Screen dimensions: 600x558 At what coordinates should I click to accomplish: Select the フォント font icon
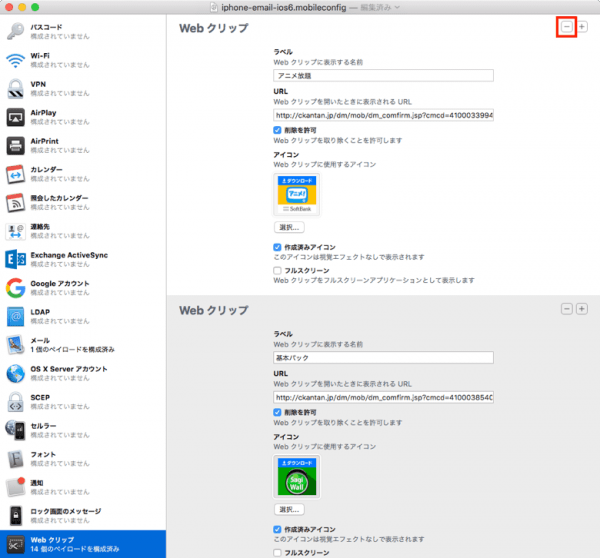pos(15,459)
